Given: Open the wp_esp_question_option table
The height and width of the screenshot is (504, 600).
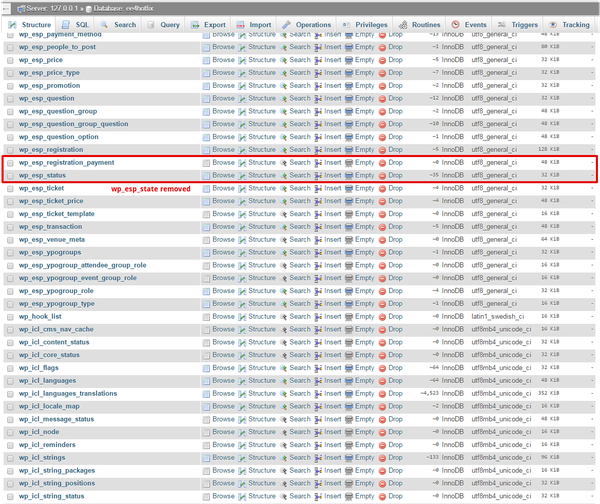Looking at the screenshot, I should (59, 137).
